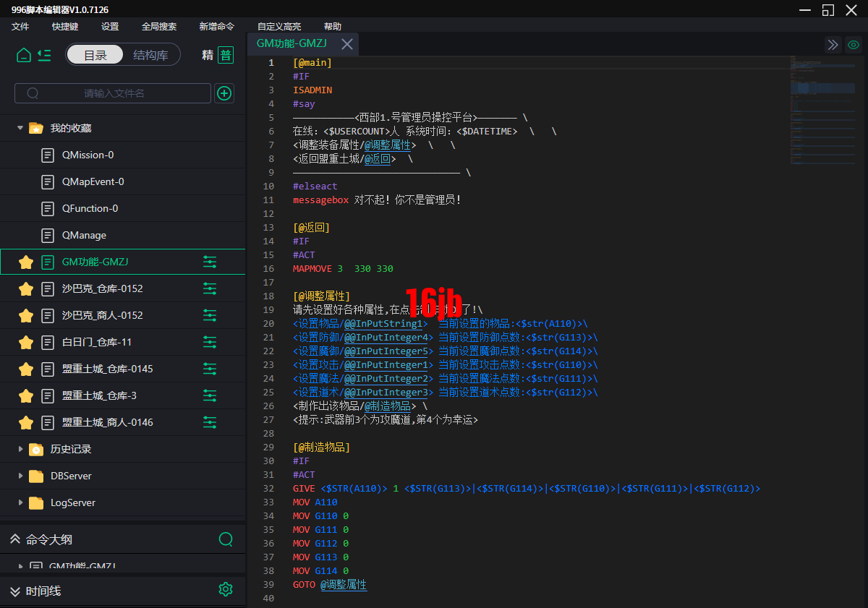Click the green home icon in sidebar
The height and width of the screenshot is (608, 868).
pos(24,55)
